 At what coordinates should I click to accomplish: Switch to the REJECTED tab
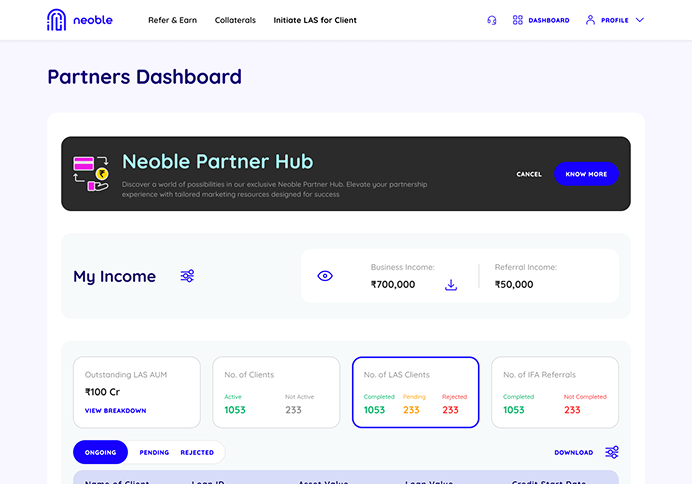point(197,453)
